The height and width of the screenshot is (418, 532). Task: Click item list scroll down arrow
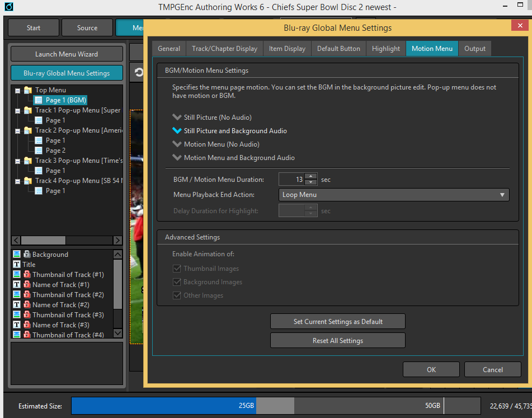117,333
